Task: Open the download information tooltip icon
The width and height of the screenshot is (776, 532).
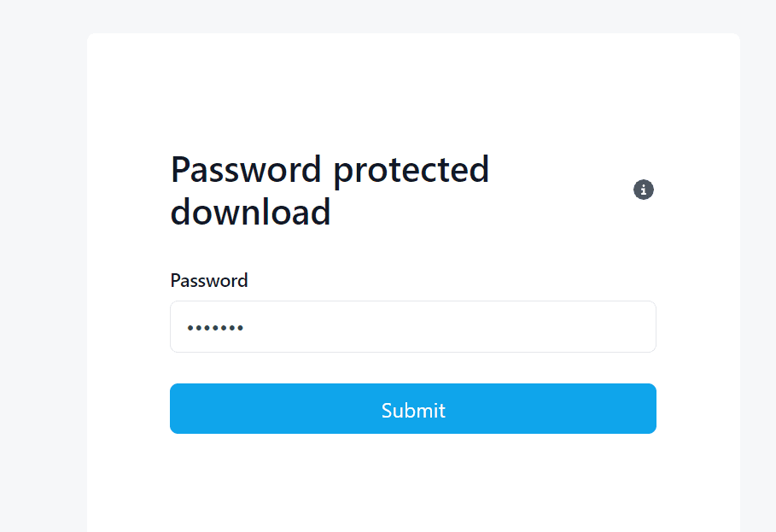Action: point(644,190)
